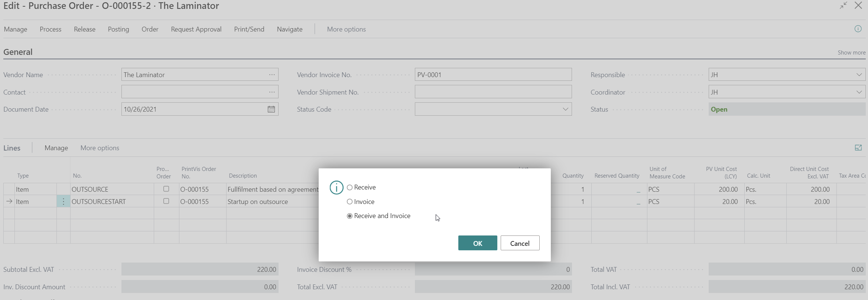Select the OUTSOURCESTART item number cell
This screenshot has width=868, height=300.
click(112, 201)
